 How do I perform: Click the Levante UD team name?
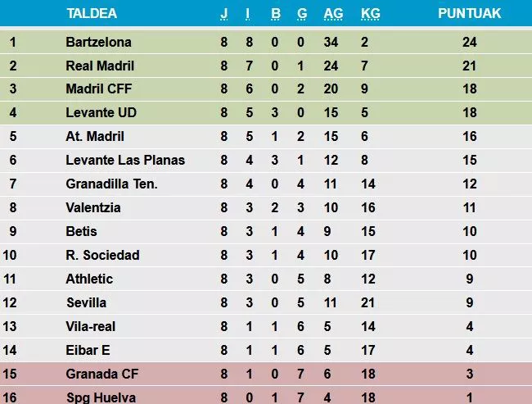click(97, 113)
